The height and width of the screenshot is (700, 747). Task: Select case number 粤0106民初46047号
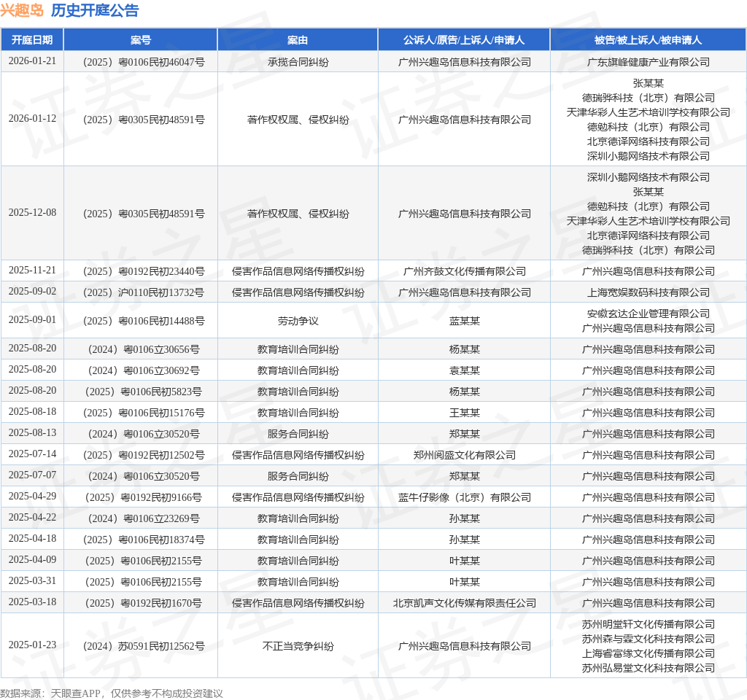(x=144, y=62)
